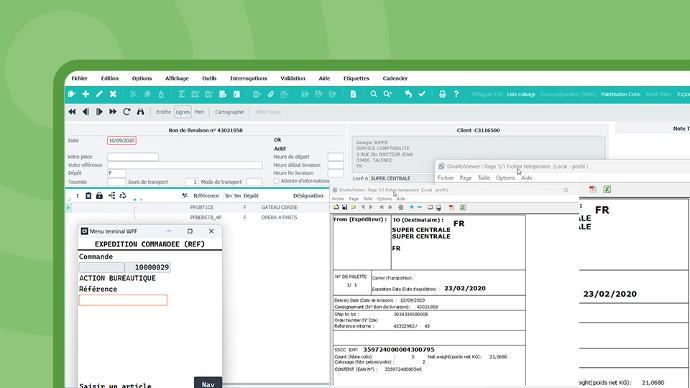
Task: Click the Référence input field in terminal
Action: (x=123, y=300)
